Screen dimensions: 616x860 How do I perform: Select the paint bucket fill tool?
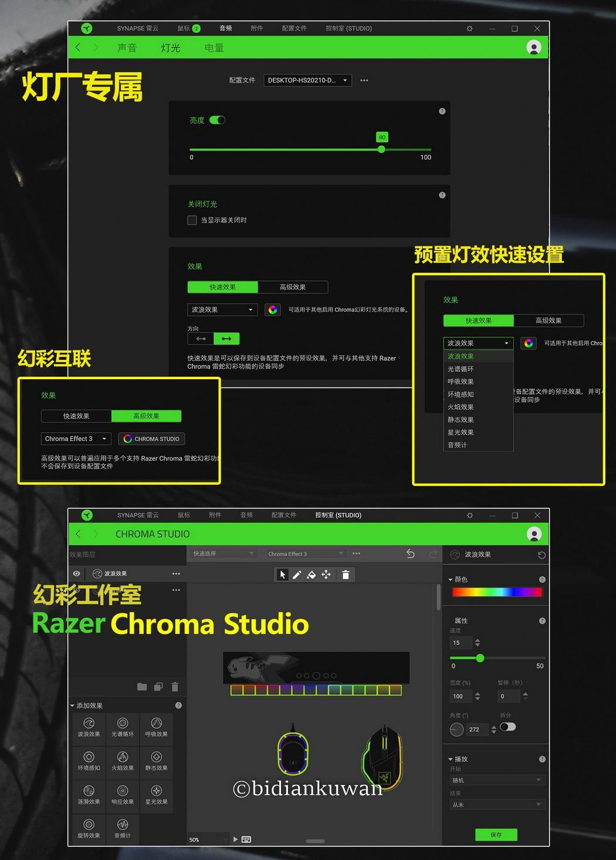pos(312,575)
